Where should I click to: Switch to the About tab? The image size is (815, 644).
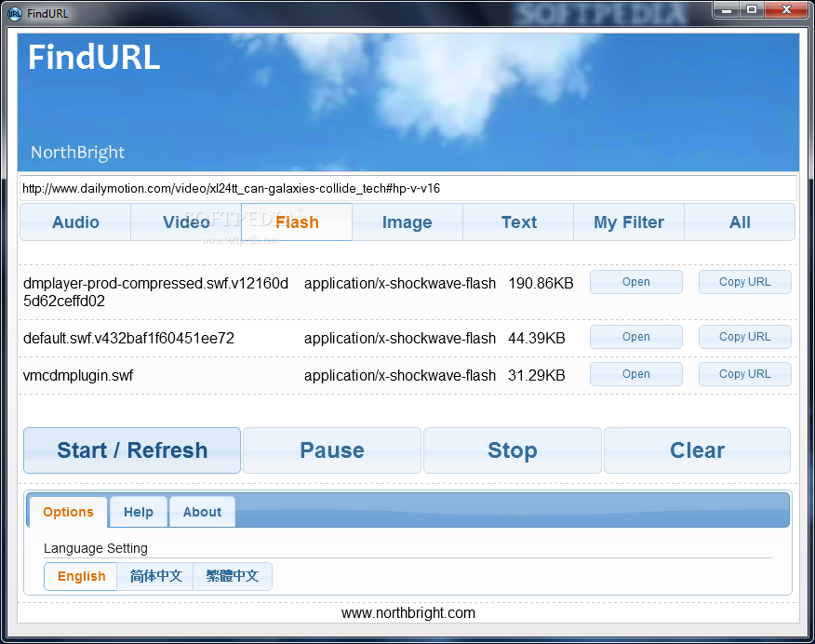coord(202,512)
